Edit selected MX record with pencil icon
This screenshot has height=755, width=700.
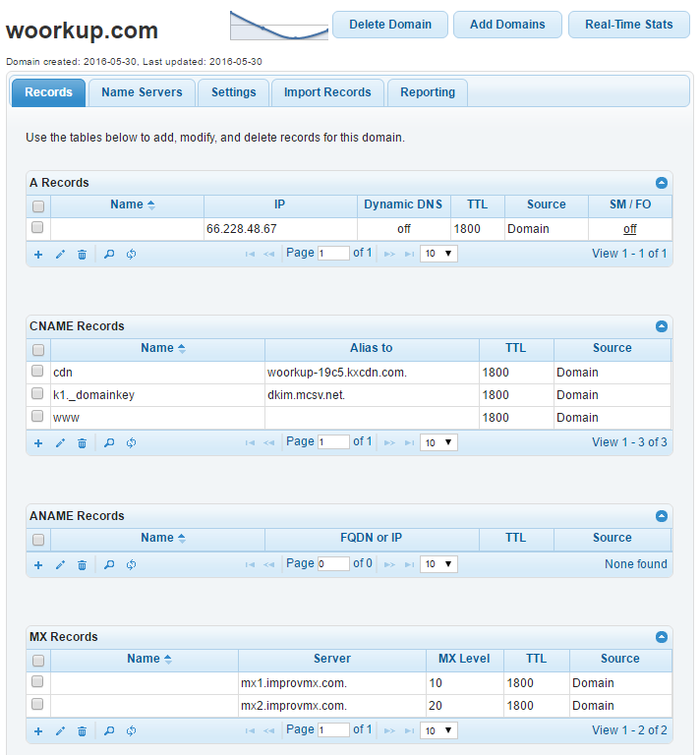60,731
